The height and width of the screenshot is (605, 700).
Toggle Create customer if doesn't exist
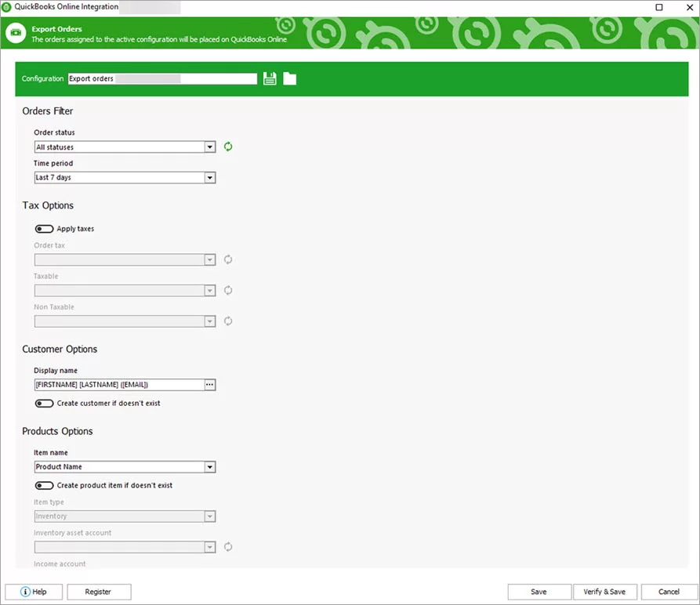[44, 404]
